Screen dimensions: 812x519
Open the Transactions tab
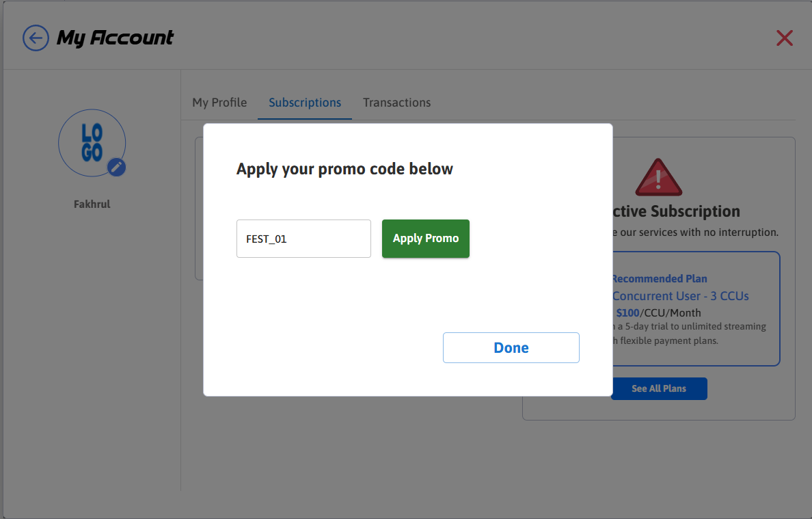pyautogui.click(x=397, y=103)
